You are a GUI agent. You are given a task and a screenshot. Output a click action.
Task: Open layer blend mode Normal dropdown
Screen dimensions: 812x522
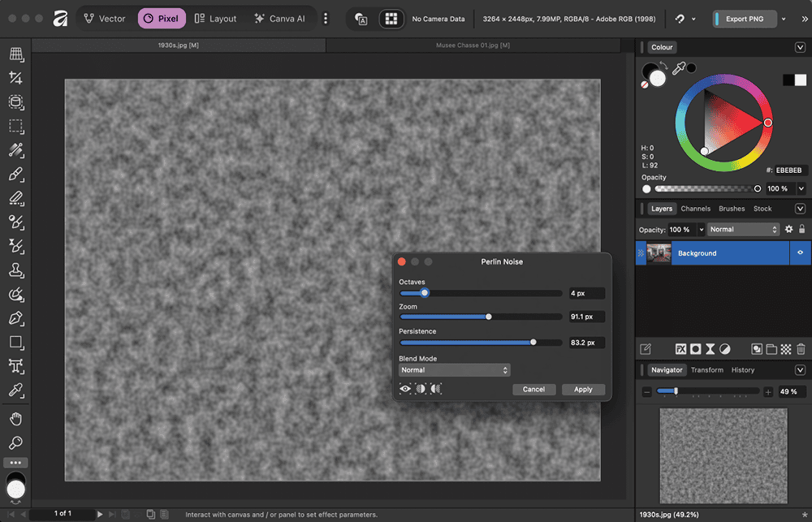pyautogui.click(x=743, y=230)
